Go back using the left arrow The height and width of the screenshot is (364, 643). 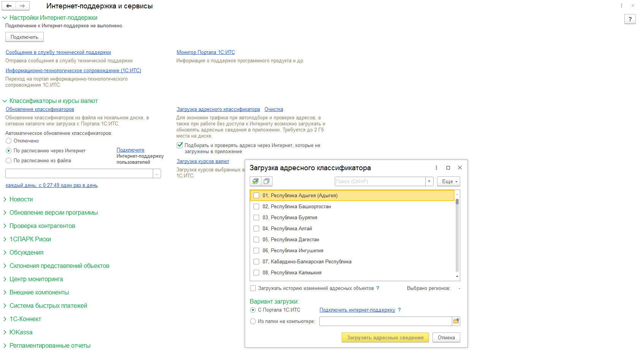coord(9,6)
